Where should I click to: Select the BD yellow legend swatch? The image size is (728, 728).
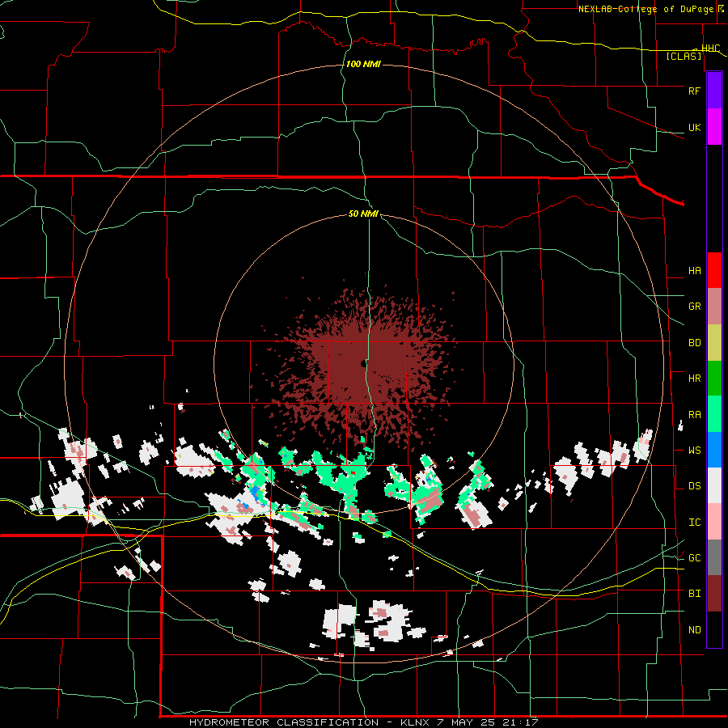(x=714, y=343)
